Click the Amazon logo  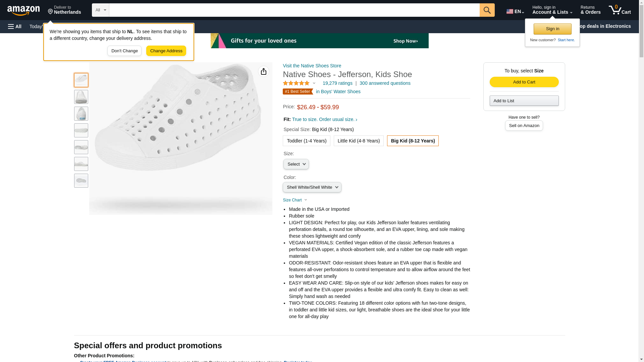point(23,10)
